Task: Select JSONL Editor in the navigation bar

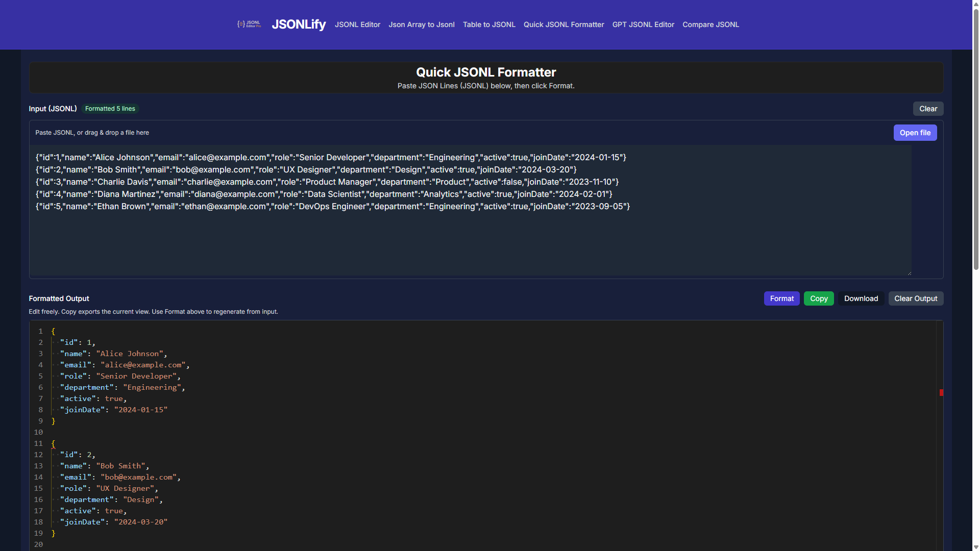Action: tap(357, 24)
